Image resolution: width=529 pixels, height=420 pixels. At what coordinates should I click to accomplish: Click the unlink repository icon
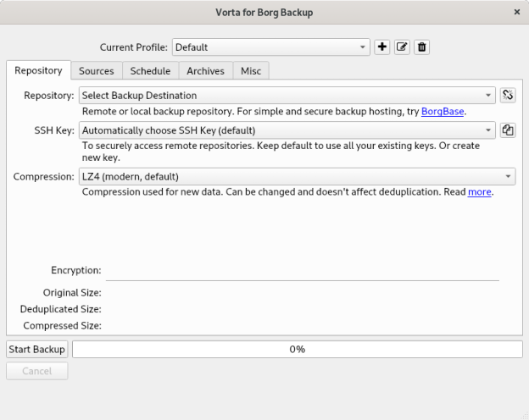(x=508, y=96)
